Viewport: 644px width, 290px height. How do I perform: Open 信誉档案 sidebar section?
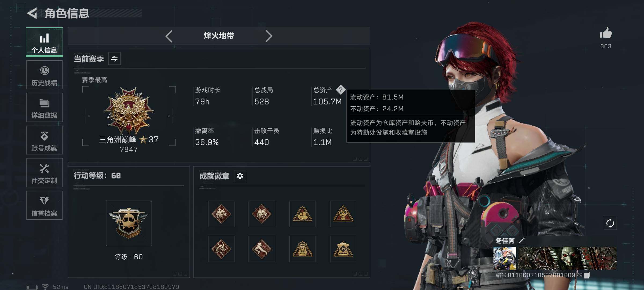click(x=44, y=205)
